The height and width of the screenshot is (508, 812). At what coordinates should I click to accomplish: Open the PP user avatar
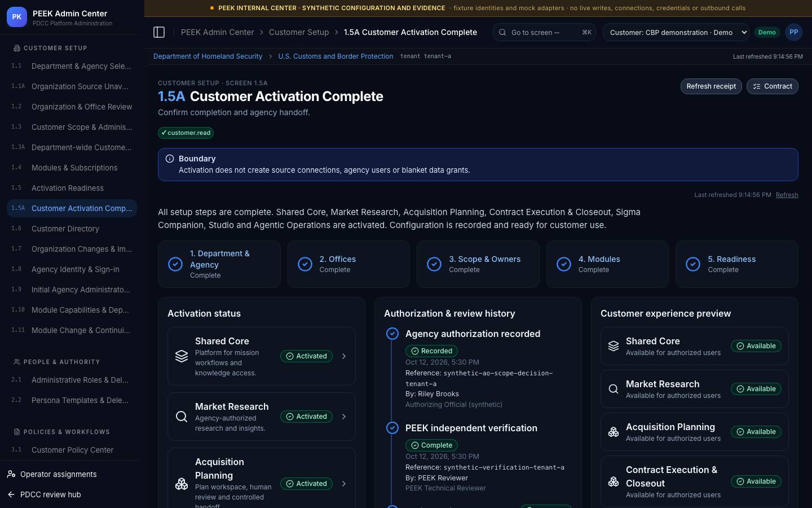(793, 32)
